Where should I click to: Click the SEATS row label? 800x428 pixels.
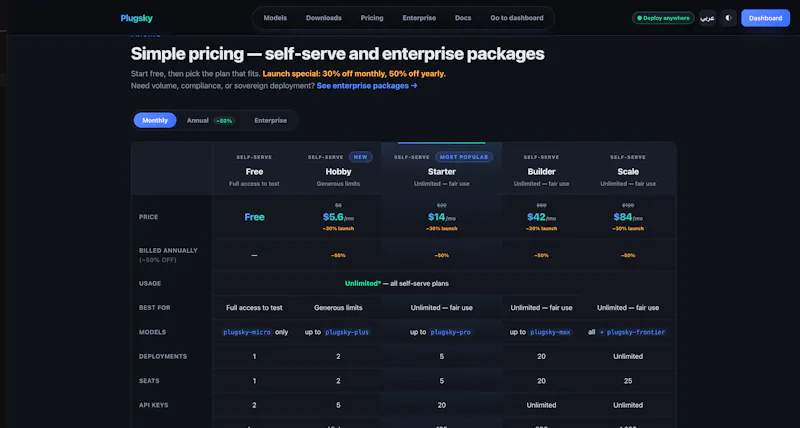click(149, 381)
